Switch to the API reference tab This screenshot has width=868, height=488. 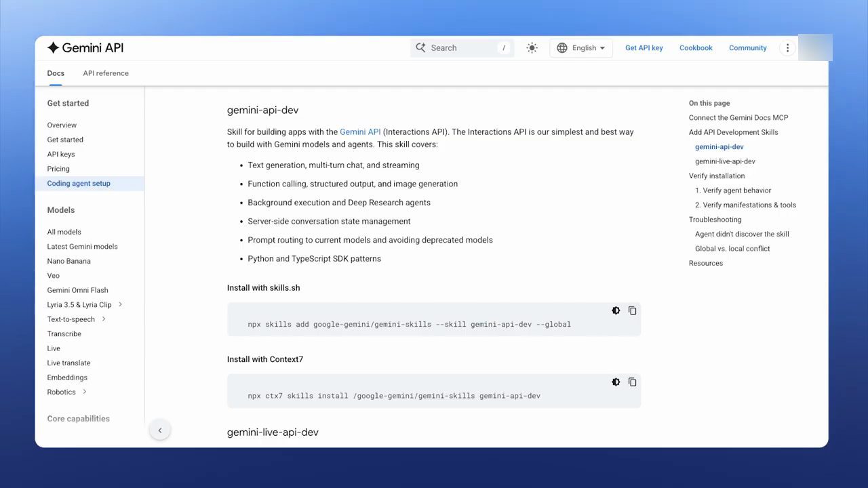(106, 73)
